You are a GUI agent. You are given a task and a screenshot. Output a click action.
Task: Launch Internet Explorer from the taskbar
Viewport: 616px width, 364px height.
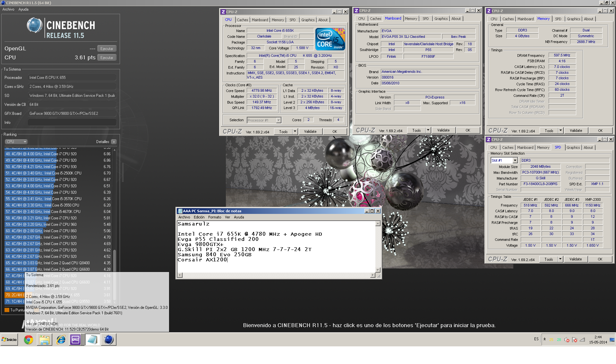[61, 340]
